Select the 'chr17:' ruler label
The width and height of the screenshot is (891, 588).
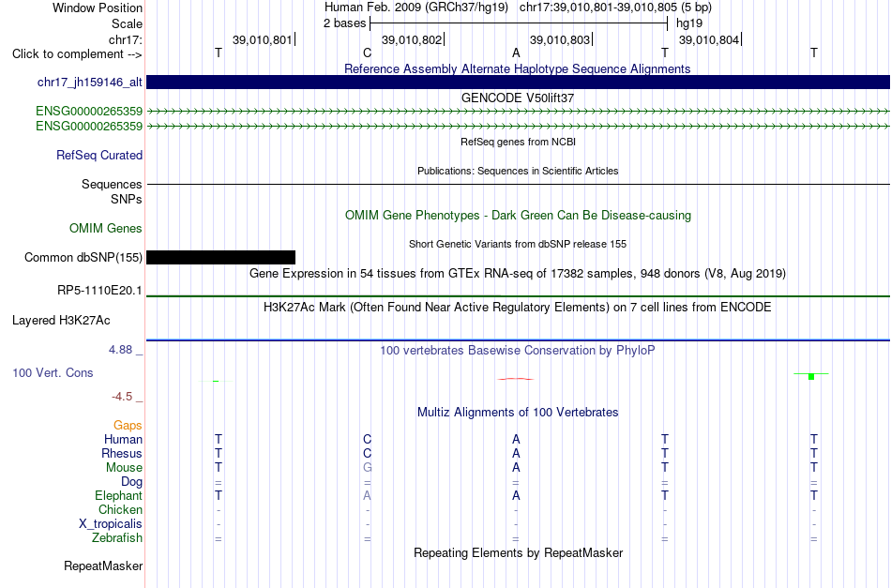click(x=126, y=39)
